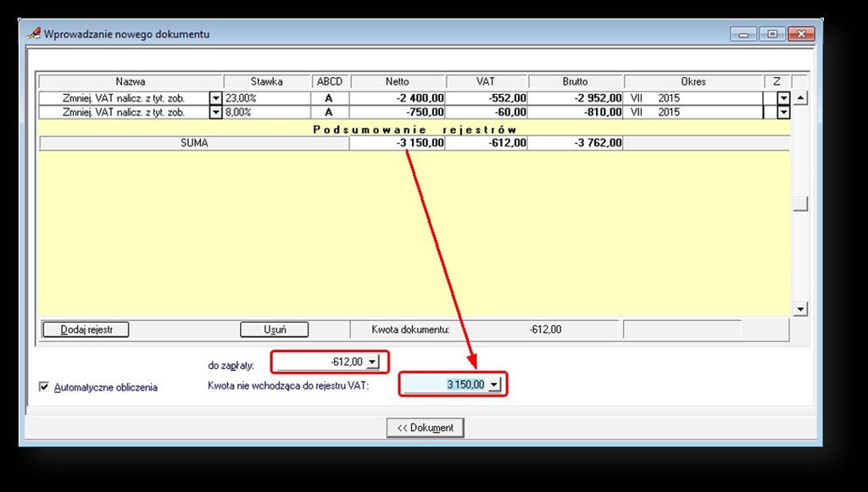Click the 'Kwota dokumentu' value -612,00

(x=545, y=329)
